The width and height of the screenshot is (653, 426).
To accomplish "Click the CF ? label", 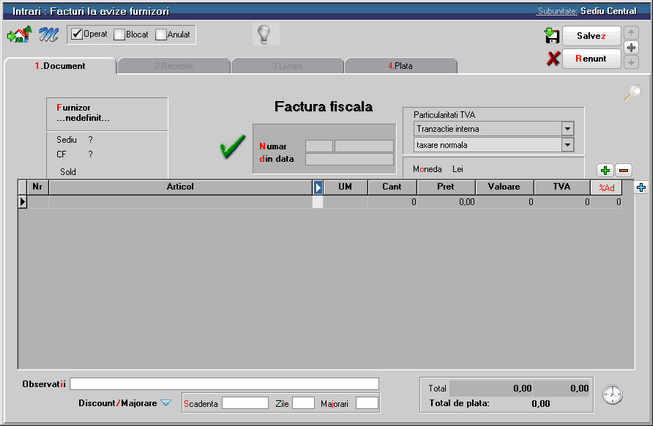I will (x=75, y=154).
